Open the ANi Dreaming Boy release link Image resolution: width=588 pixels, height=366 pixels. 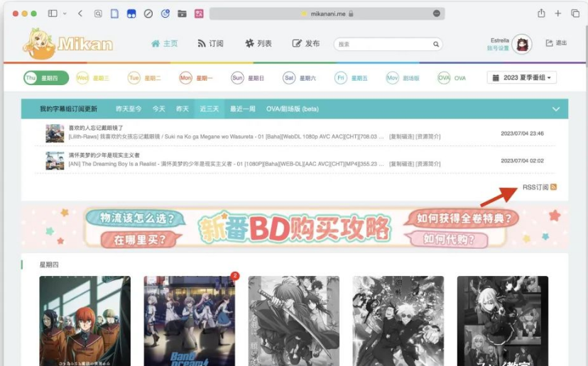pyautogui.click(x=226, y=164)
